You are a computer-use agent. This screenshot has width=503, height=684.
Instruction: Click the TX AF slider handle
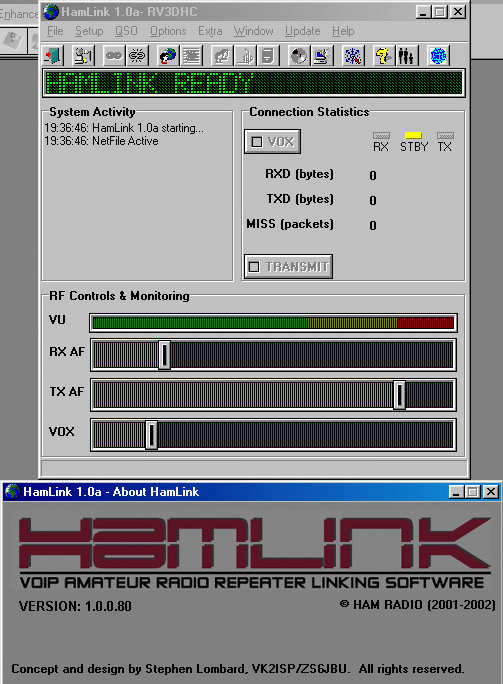click(x=399, y=395)
